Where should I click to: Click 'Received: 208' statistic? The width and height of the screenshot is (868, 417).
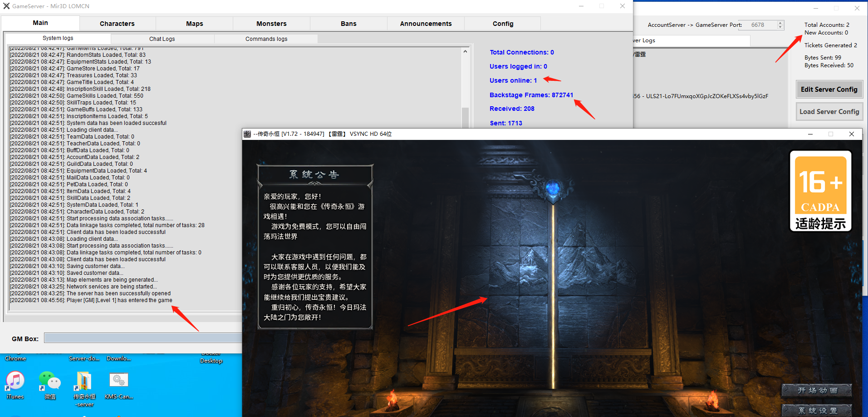[x=512, y=109]
